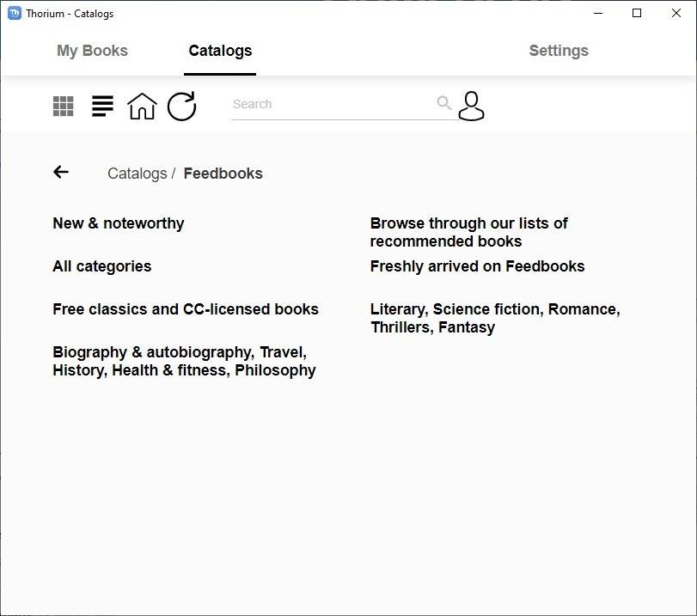Screen dimensions: 697x616
Task: Navigate to Catalogs breadcrumb
Action: coord(137,174)
